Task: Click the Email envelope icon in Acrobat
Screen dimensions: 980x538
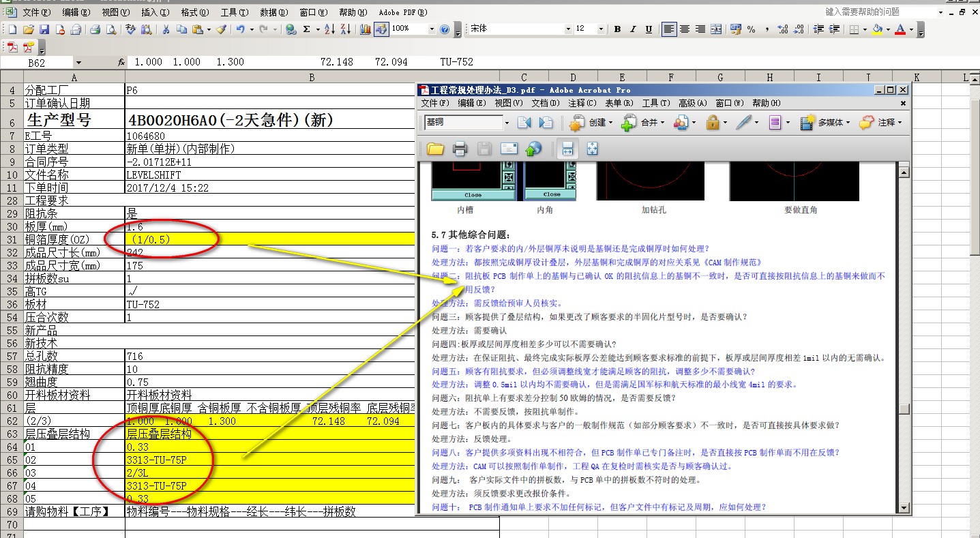Action: pyautogui.click(x=509, y=149)
